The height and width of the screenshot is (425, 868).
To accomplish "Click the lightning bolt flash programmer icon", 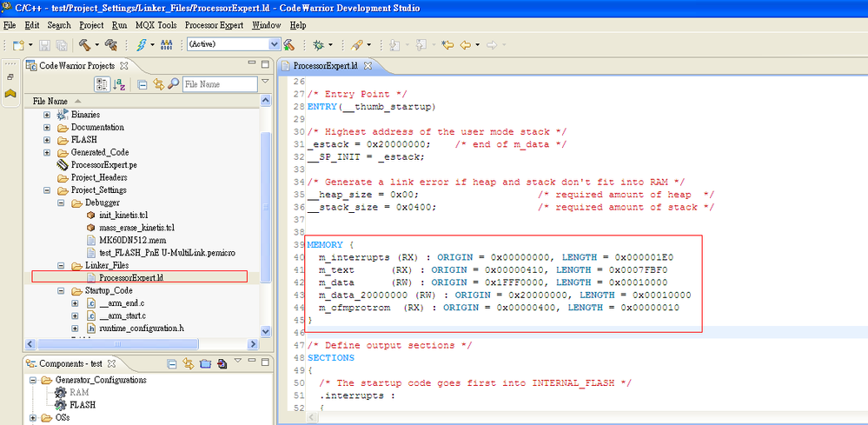I will 141,44.
